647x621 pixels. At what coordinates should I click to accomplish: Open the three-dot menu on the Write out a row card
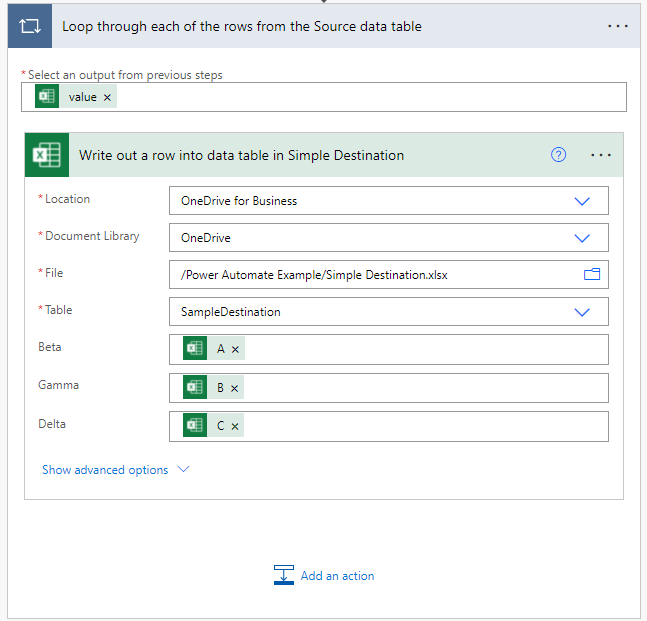click(x=601, y=155)
